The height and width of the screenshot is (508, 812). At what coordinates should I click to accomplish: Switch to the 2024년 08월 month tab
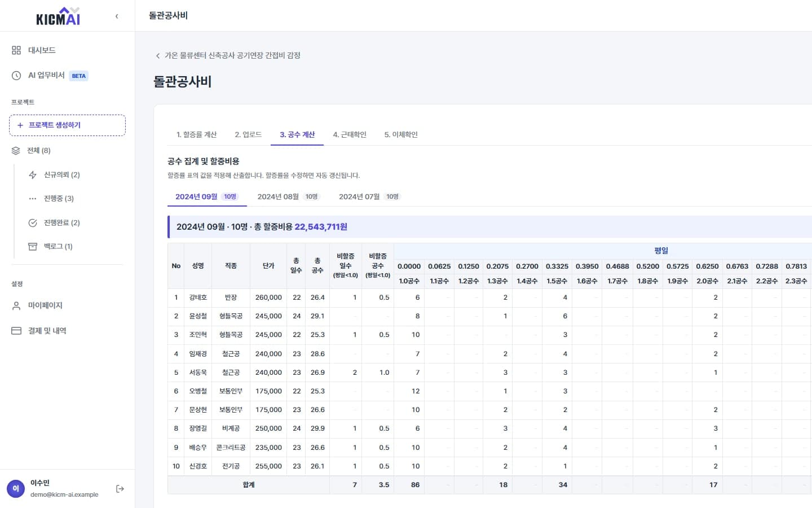click(x=288, y=196)
